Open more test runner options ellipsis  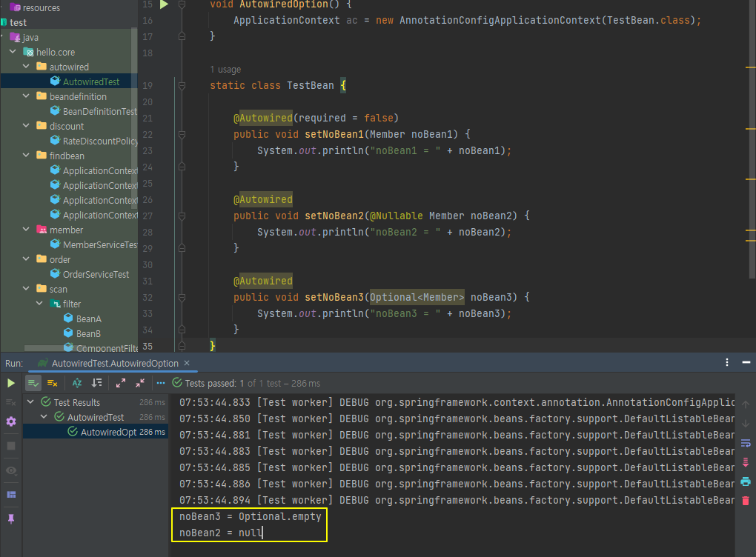161,384
